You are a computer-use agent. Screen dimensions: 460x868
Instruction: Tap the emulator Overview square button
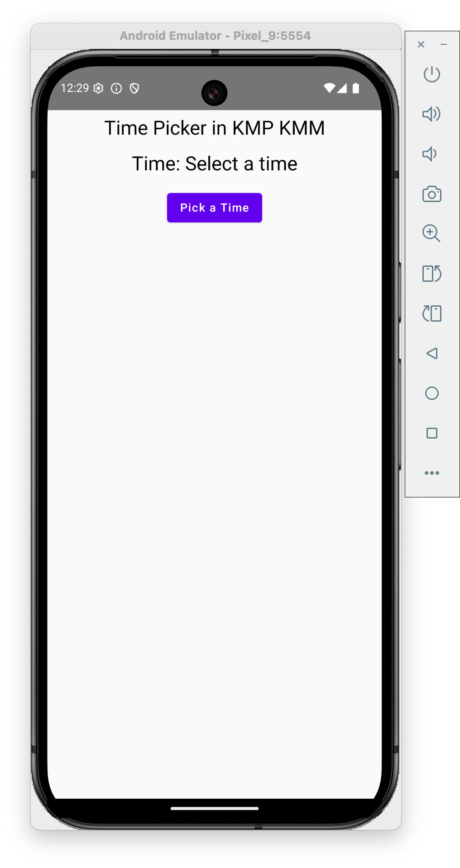tap(432, 433)
